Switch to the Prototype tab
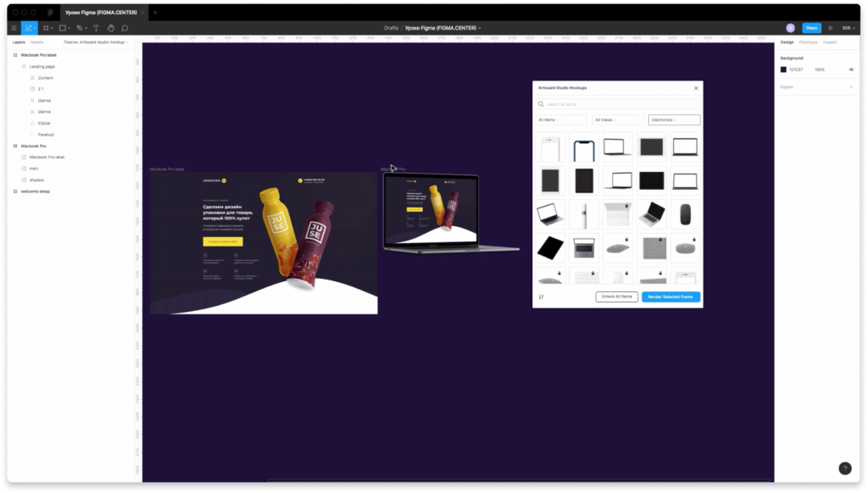This screenshot has height=493, width=868. [x=809, y=42]
